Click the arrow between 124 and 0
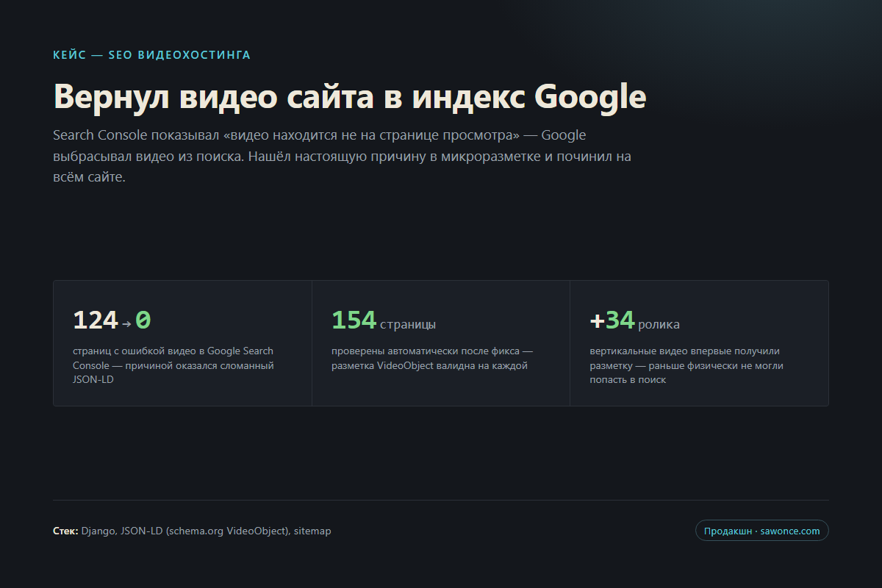Screen dimensions: 882x588 126,323
